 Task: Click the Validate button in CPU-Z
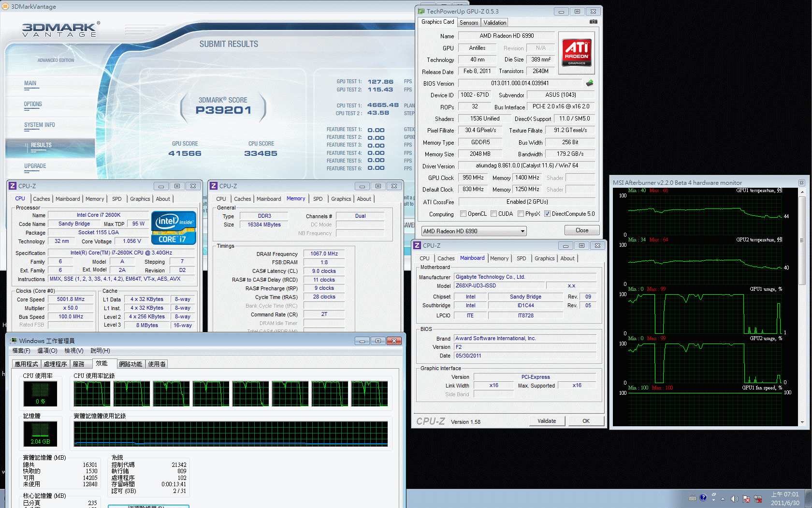click(547, 421)
